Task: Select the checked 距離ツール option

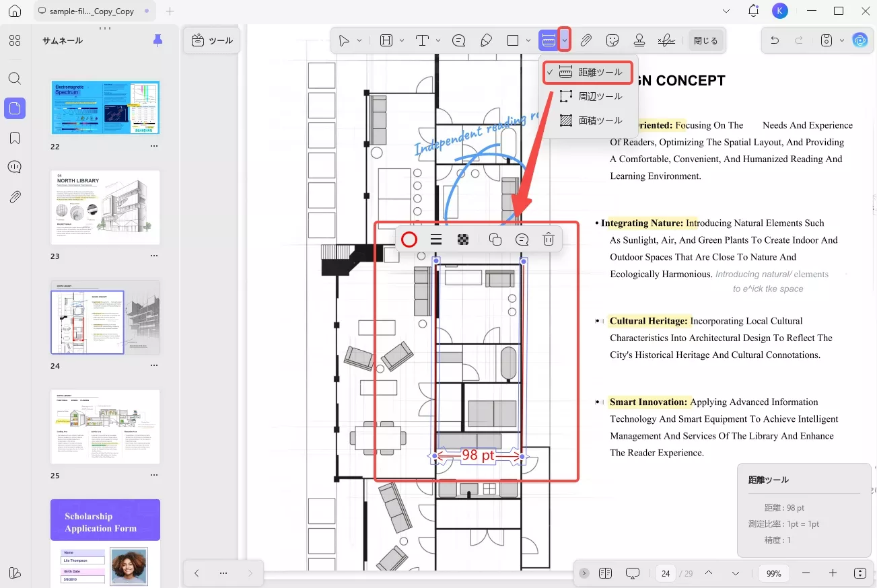Action: (x=589, y=72)
